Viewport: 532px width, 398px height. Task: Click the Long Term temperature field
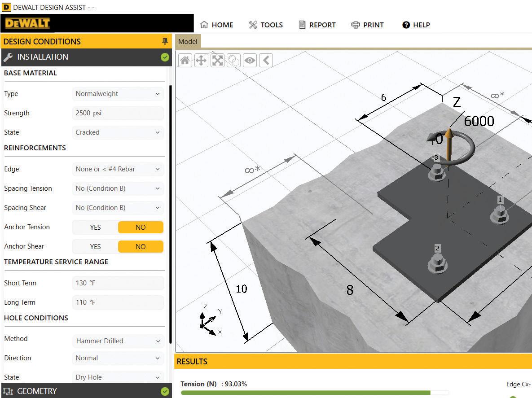[x=118, y=302]
